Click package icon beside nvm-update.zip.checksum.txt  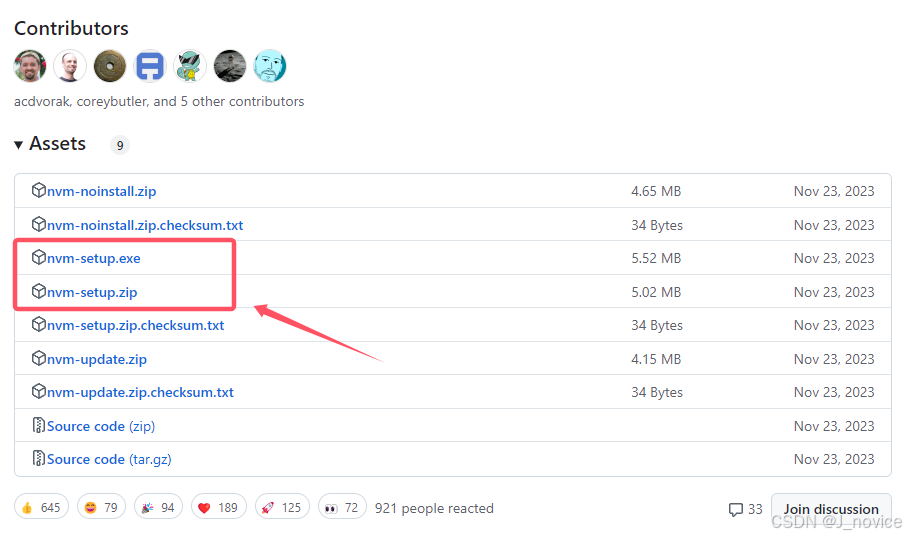[x=39, y=391]
